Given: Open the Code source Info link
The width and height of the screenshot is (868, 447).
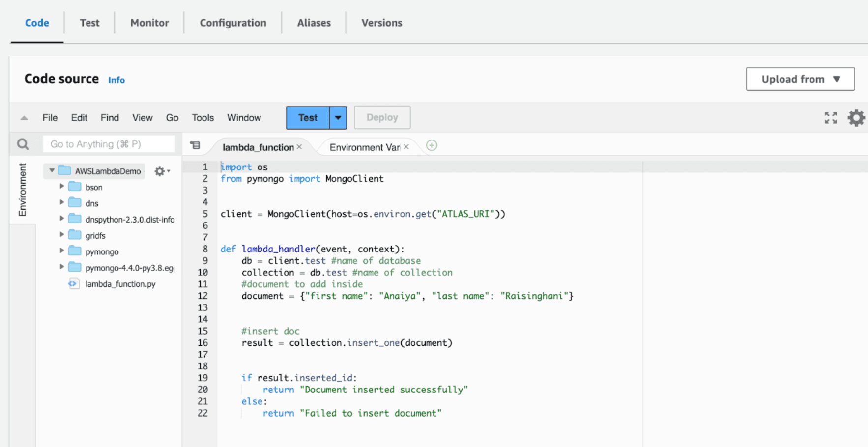Looking at the screenshot, I should 116,80.
